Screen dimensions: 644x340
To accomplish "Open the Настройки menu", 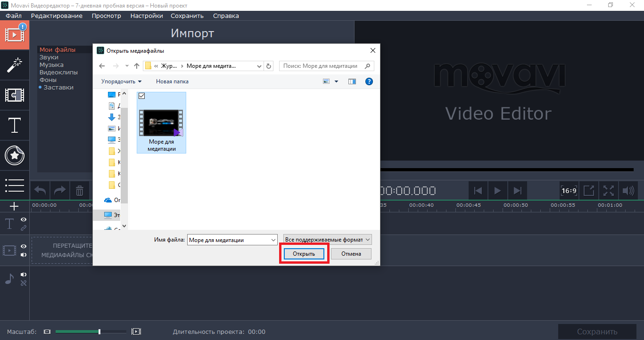I will click(147, 16).
